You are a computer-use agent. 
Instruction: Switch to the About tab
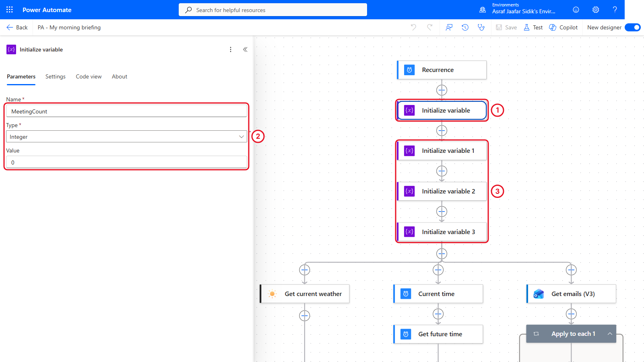(x=120, y=76)
